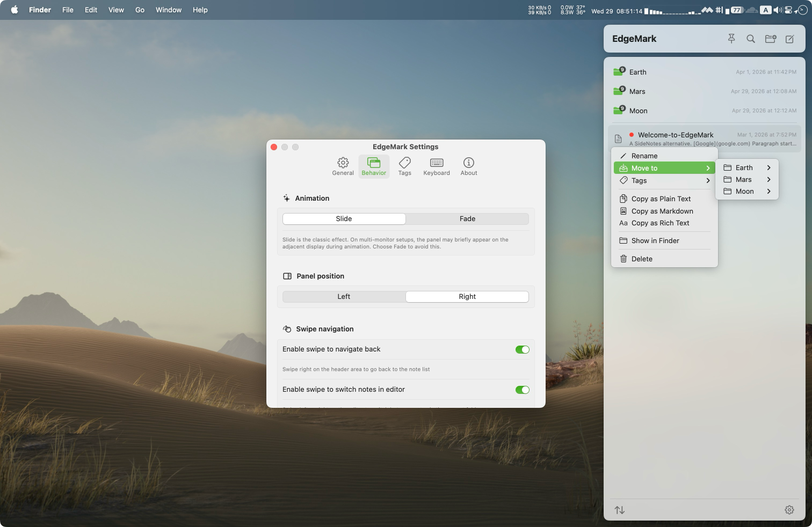Image resolution: width=812 pixels, height=527 pixels.
Task: Click the Moon folder icon in submenu
Action: pos(728,191)
